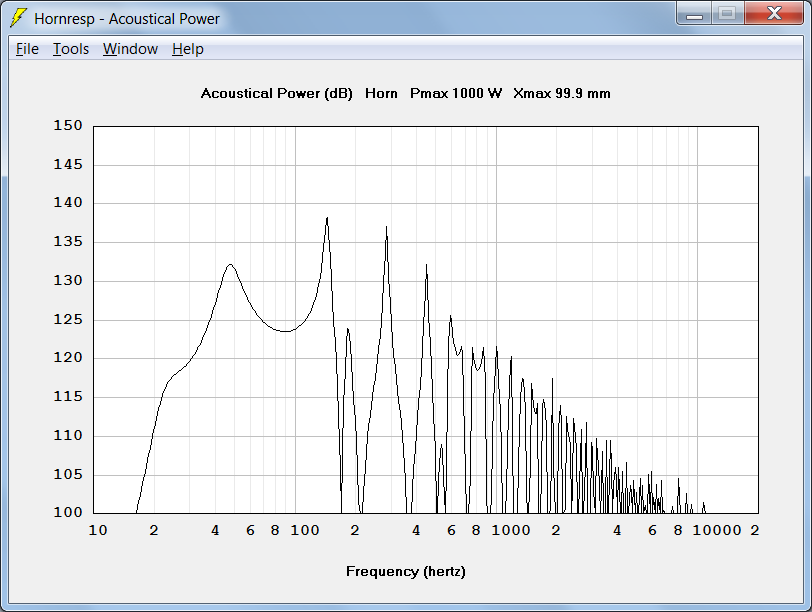Click the 145 dB y-axis label
This screenshot has height=612, width=812.
[x=68, y=165]
